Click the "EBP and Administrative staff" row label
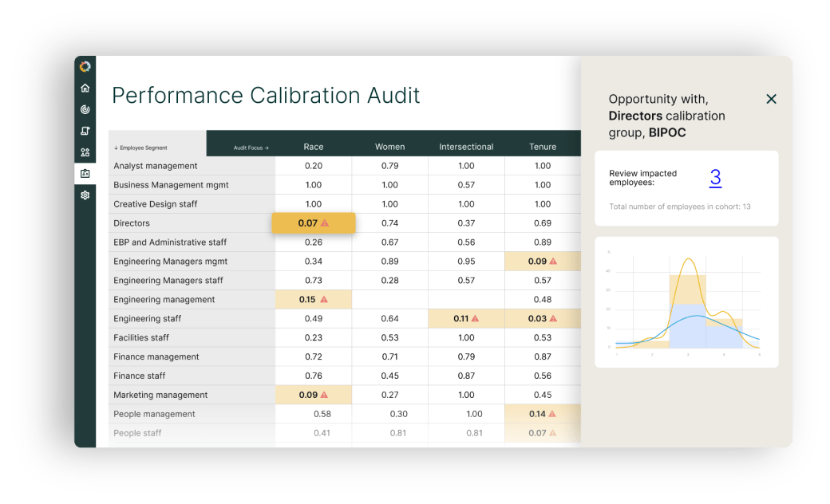 (170, 242)
